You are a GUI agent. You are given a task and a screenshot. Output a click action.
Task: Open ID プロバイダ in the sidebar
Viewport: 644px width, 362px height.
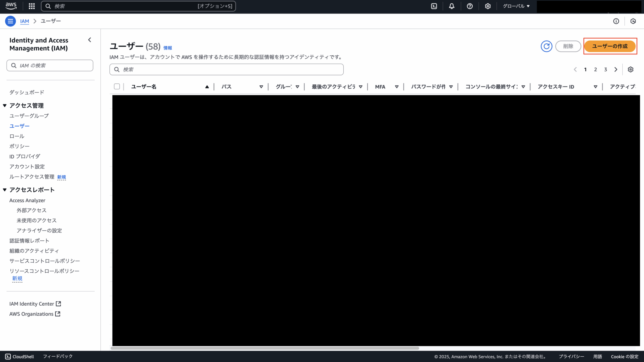tap(25, 156)
